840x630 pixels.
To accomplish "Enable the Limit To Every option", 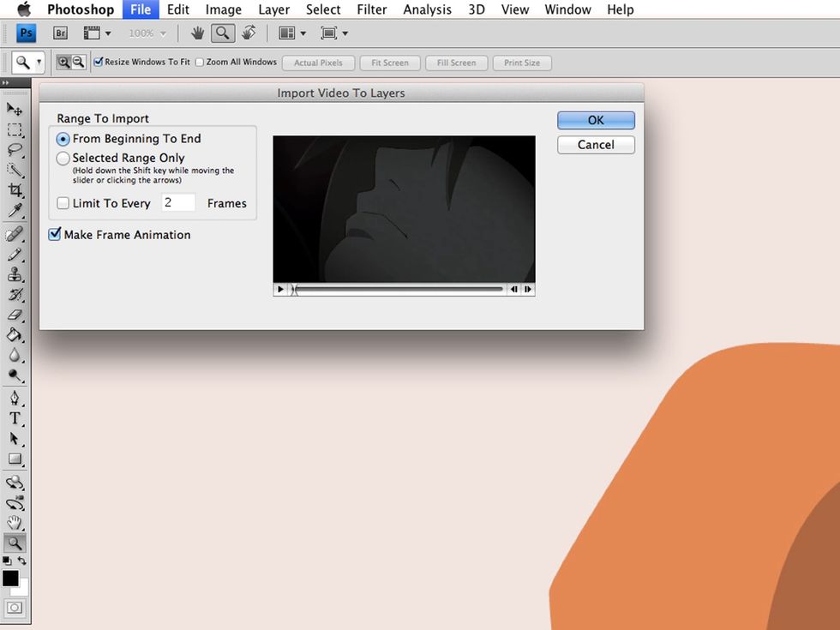I will [x=63, y=203].
